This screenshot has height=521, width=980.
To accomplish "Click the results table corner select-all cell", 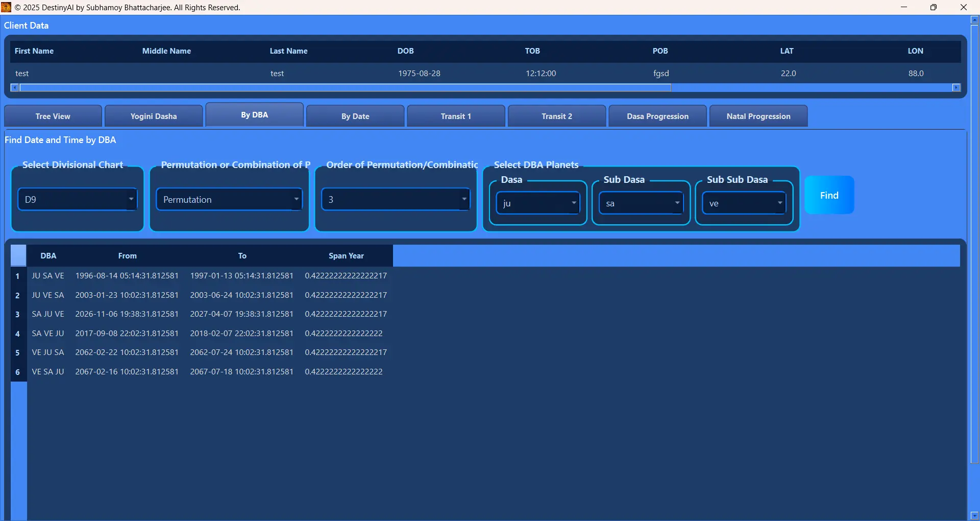I will coord(18,255).
